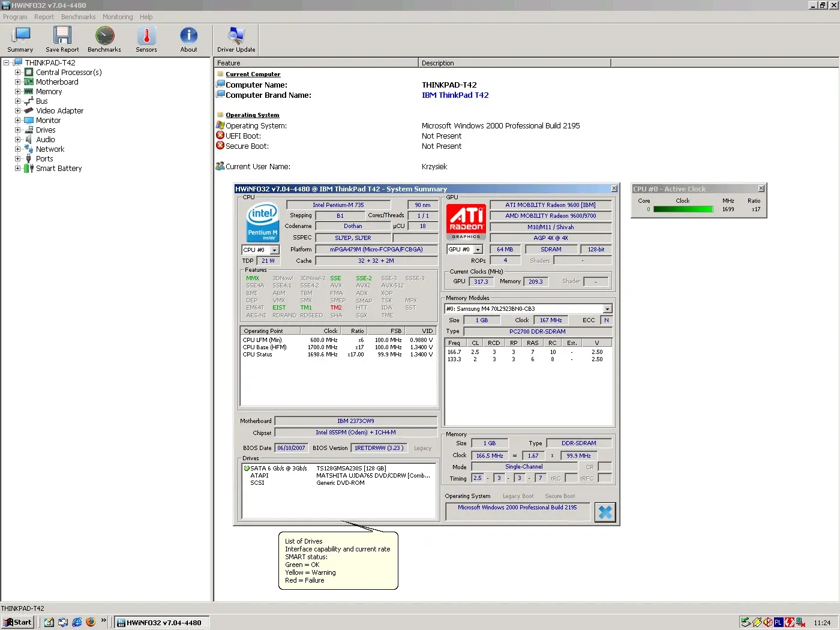Click the BIOS Date 06/18/2007 field
This screenshot has height=630, width=840.
coord(291,448)
